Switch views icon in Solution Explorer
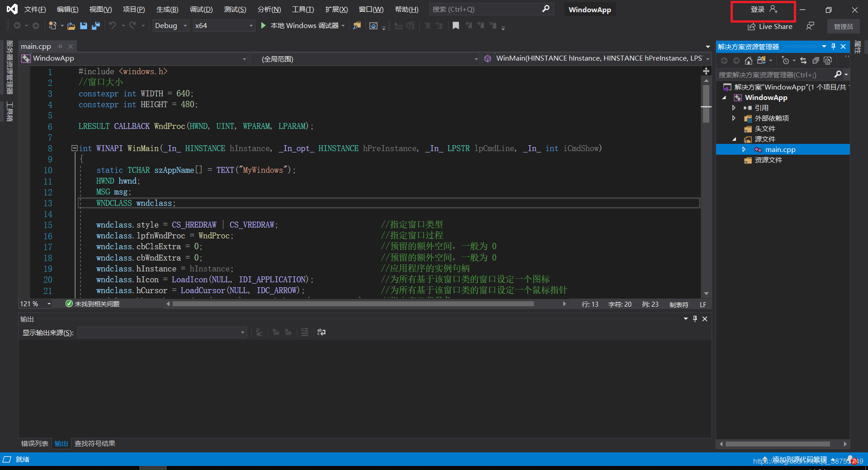The image size is (868, 470). point(761,61)
